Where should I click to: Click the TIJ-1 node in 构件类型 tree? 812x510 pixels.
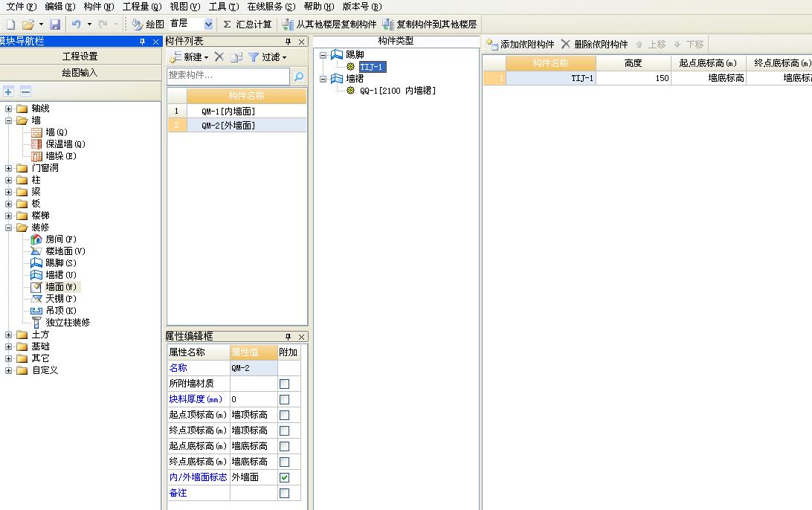tap(373, 67)
